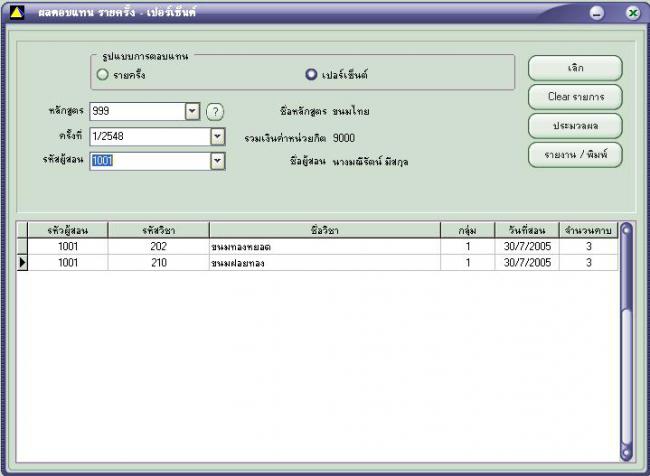This screenshot has width=650, height=476.
Task: Click the 30/7/2005 date in row 202
Action: pos(527,247)
